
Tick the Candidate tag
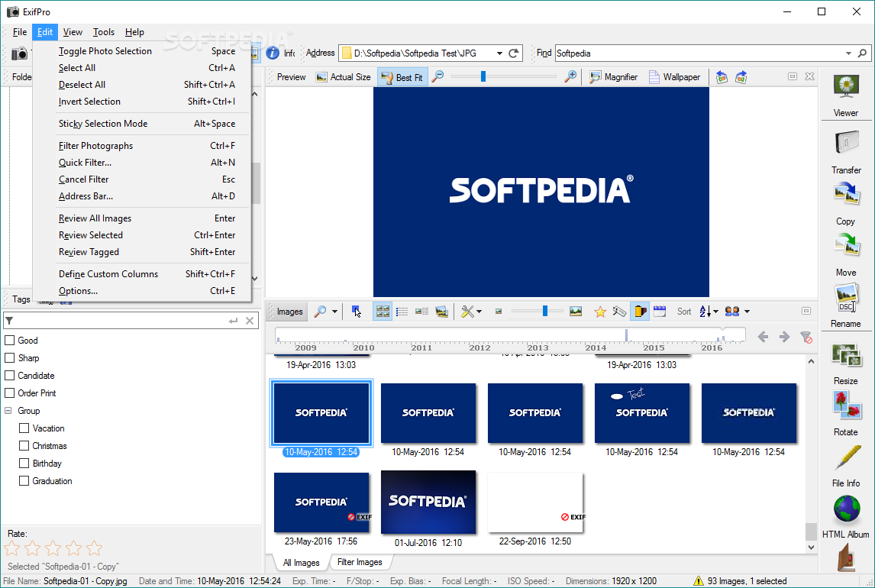click(9, 376)
